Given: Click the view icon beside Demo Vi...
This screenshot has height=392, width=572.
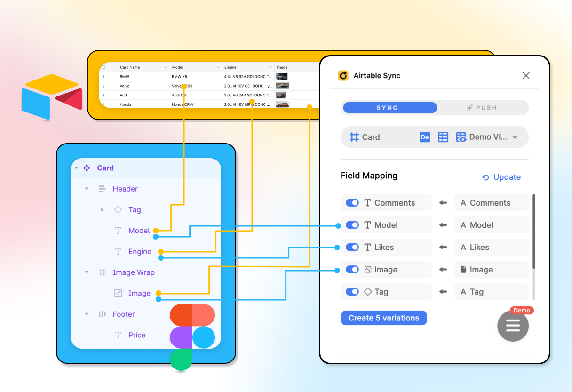Looking at the screenshot, I should (461, 137).
